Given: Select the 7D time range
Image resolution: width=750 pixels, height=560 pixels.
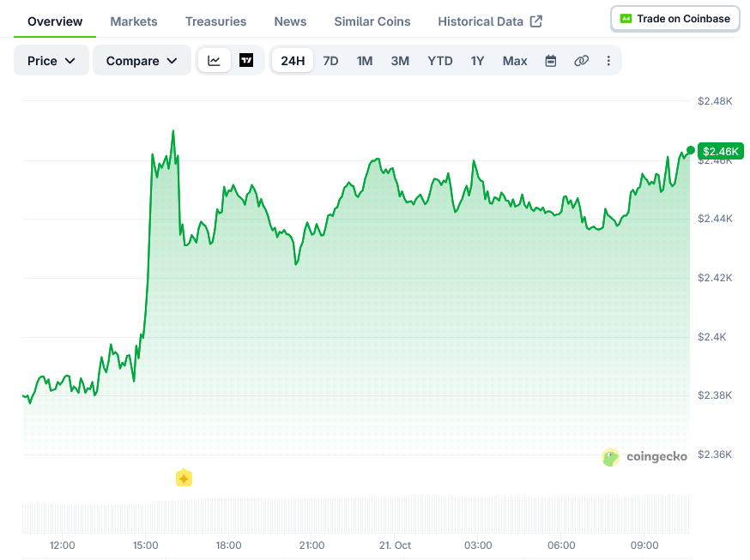Looking at the screenshot, I should pyautogui.click(x=330, y=61).
